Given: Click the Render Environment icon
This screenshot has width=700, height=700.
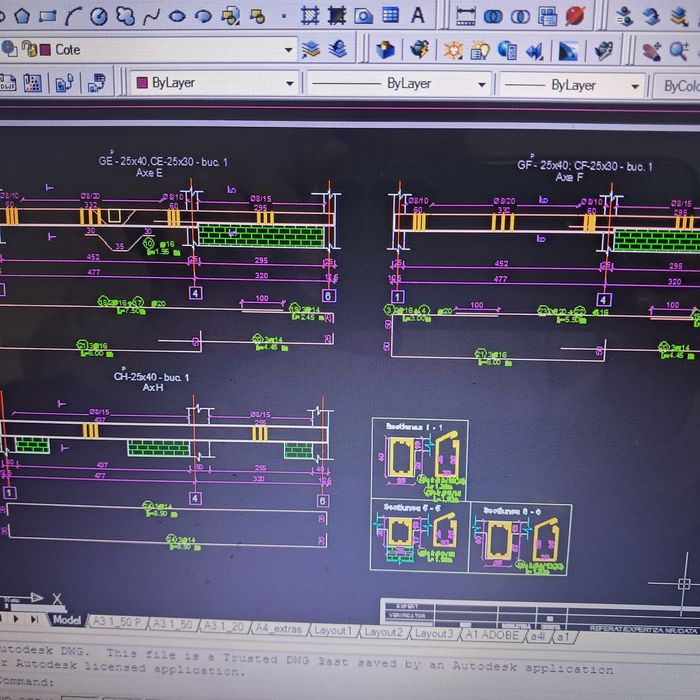Looking at the screenshot, I should click(x=568, y=51).
